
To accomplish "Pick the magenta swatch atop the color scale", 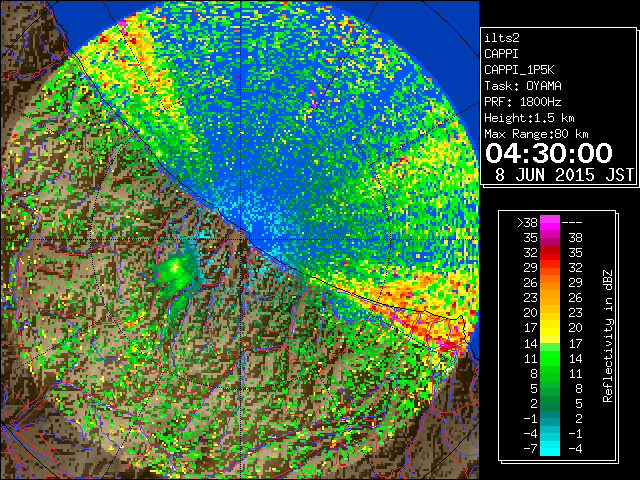I will (x=550, y=223).
